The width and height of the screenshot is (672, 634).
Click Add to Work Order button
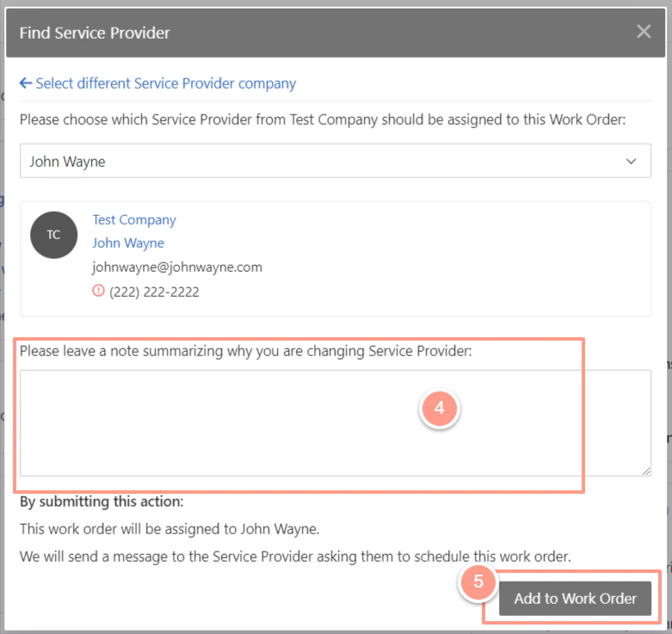click(575, 599)
